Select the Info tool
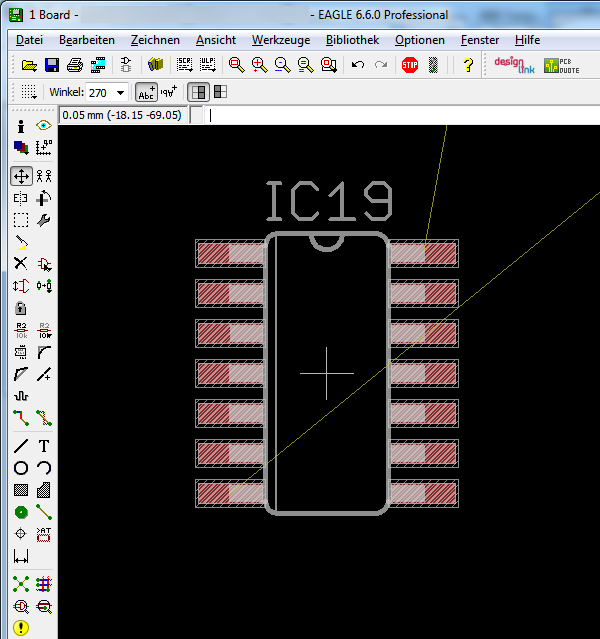The image size is (600, 639). pyautogui.click(x=21, y=126)
